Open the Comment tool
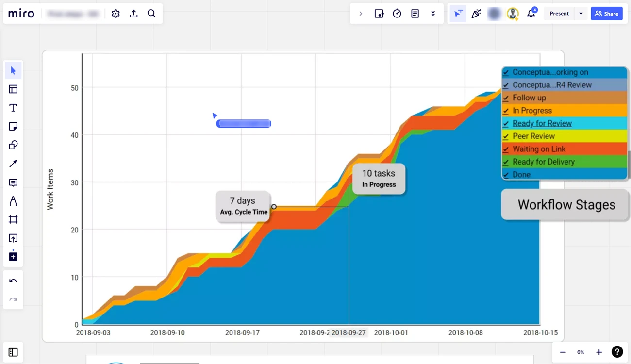This screenshot has height=364, width=631. click(13, 182)
